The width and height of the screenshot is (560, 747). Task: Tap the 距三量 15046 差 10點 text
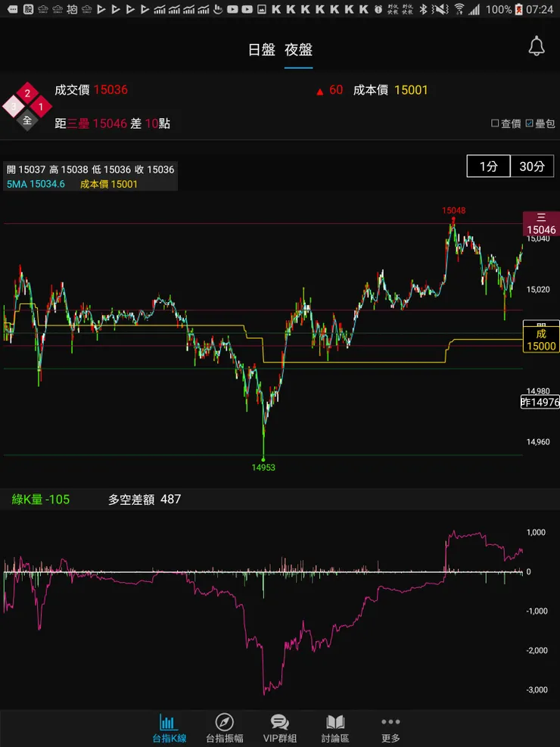coord(113,124)
